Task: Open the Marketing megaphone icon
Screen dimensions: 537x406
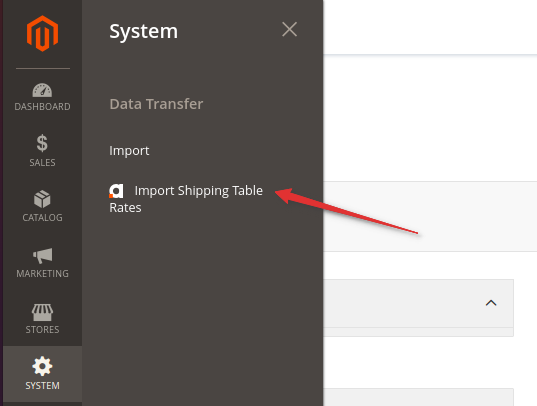Action: point(42,256)
